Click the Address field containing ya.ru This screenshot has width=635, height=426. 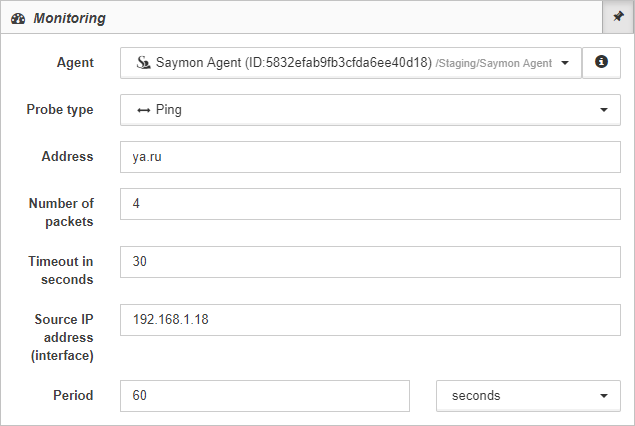pos(370,157)
